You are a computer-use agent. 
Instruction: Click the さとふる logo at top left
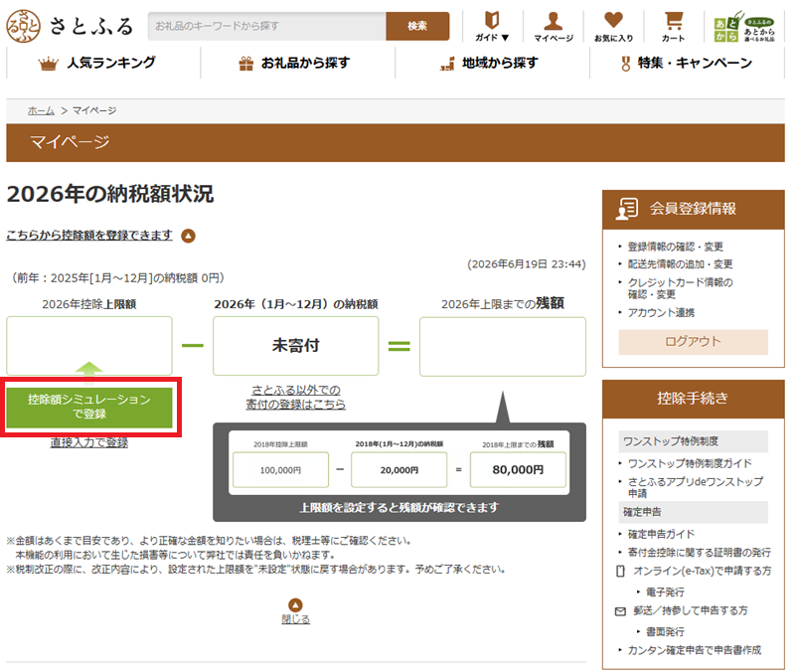[70, 26]
